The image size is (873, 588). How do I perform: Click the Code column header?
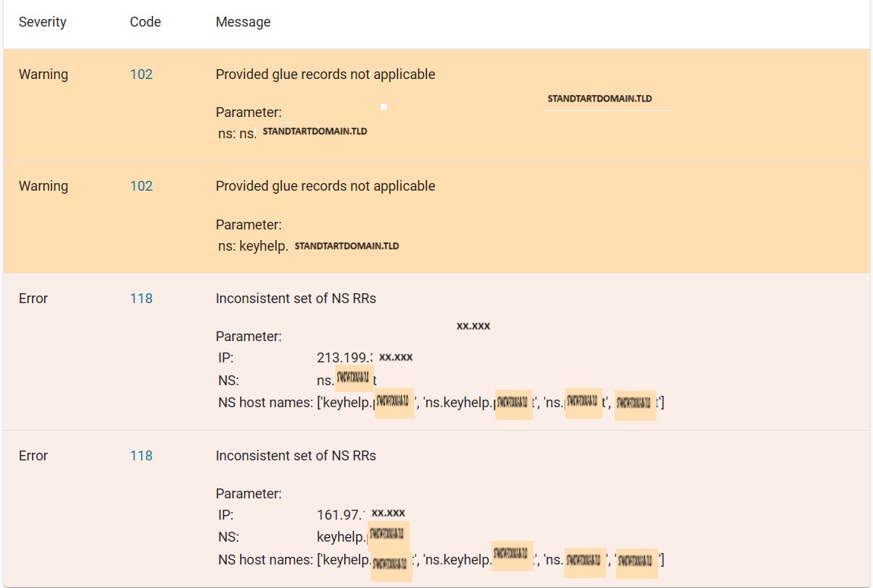145,22
